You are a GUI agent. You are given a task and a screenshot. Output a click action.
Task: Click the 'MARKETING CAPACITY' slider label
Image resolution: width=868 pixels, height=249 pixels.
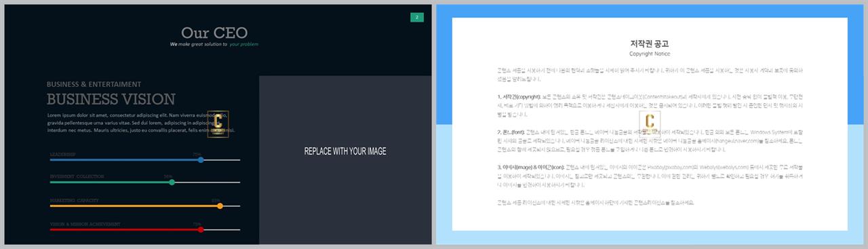[x=75, y=200]
